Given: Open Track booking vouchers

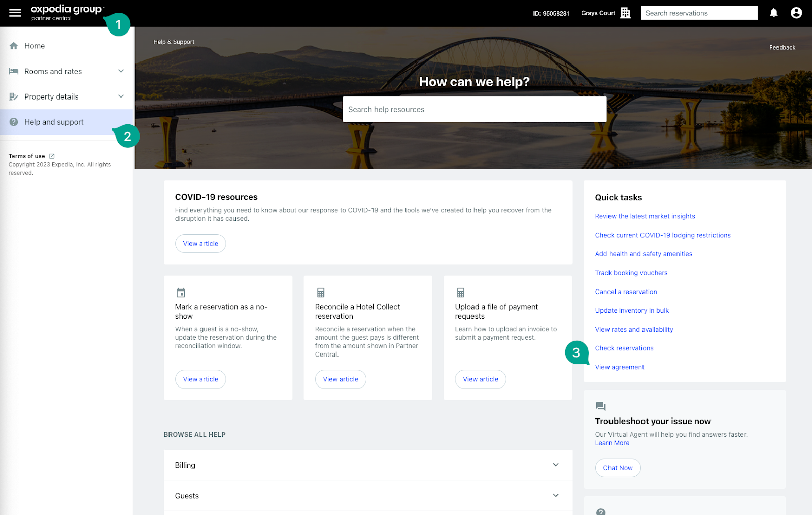Looking at the screenshot, I should [x=631, y=273].
